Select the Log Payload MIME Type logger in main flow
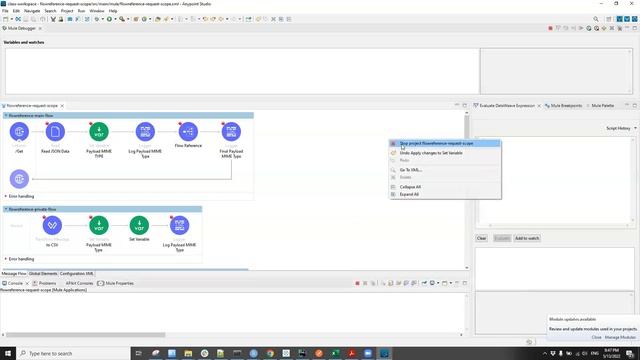Viewport: 640px width, 360px height. coord(145,131)
